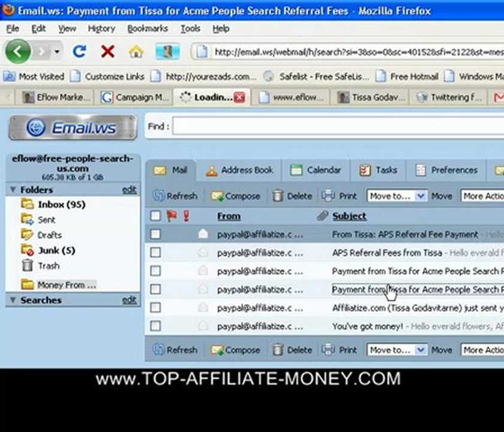504x432 pixels.
Task: Switch to the www.eflow... browser tab
Action: tap(291, 97)
